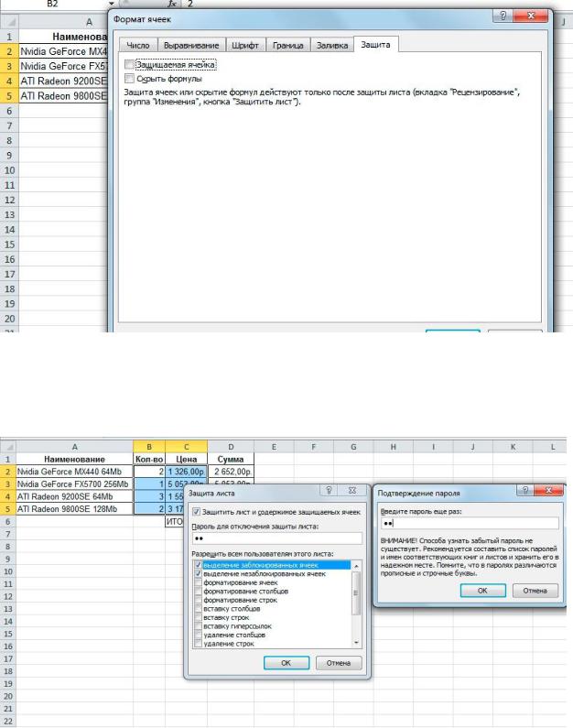Click select-all corner behind the Формат ячеек dialog
This screenshot has width=573, height=728.
9,22
